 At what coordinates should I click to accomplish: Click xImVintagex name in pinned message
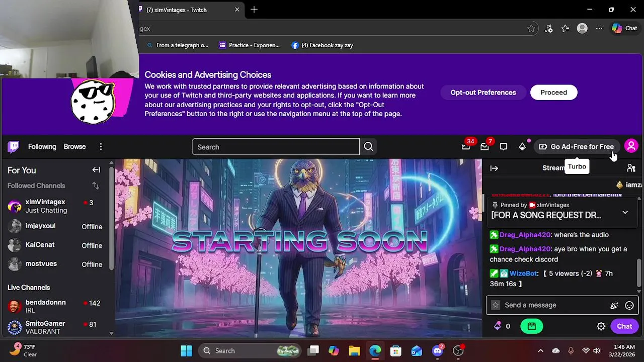point(553,205)
